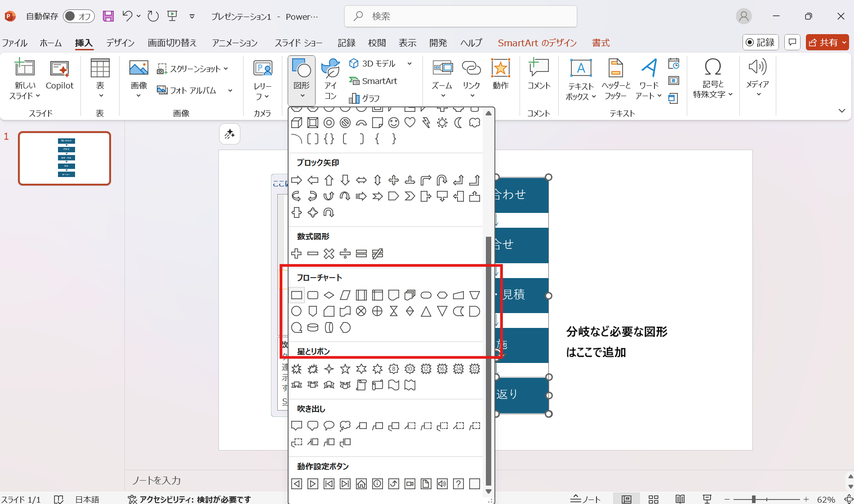Adjust the zoom slider in status bar
The height and width of the screenshot is (504, 854).
click(x=754, y=499)
